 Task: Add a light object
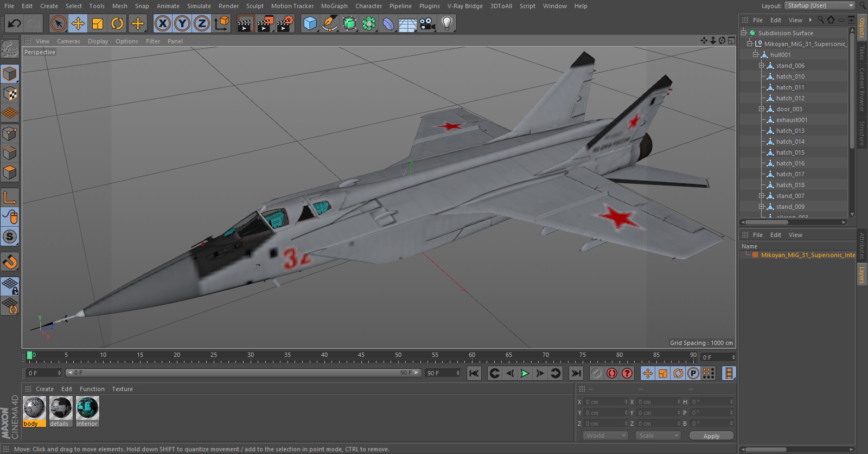tap(447, 23)
